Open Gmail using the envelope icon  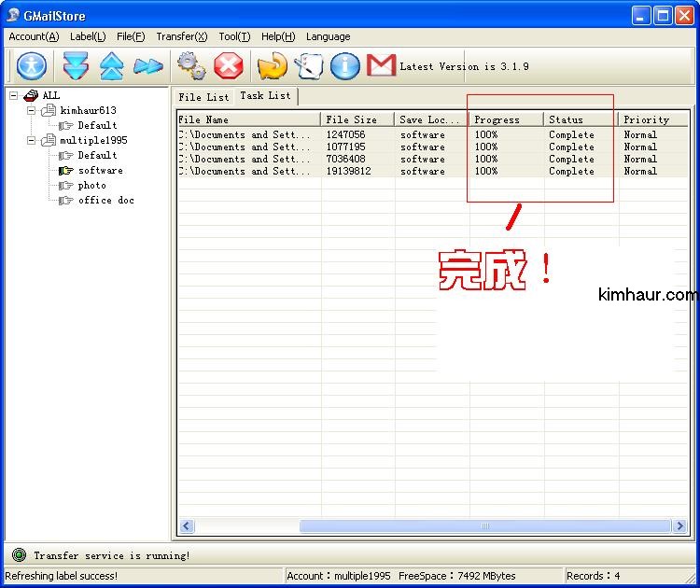[381, 65]
